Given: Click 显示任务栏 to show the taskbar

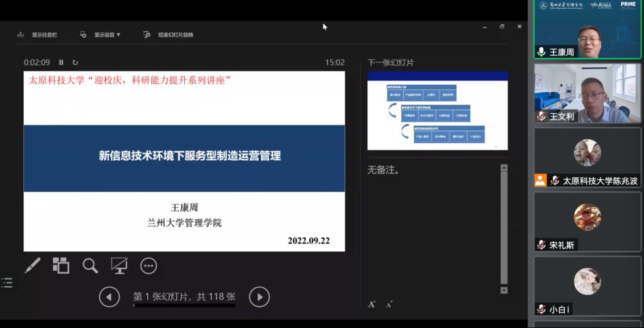Looking at the screenshot, I should 38,35.
